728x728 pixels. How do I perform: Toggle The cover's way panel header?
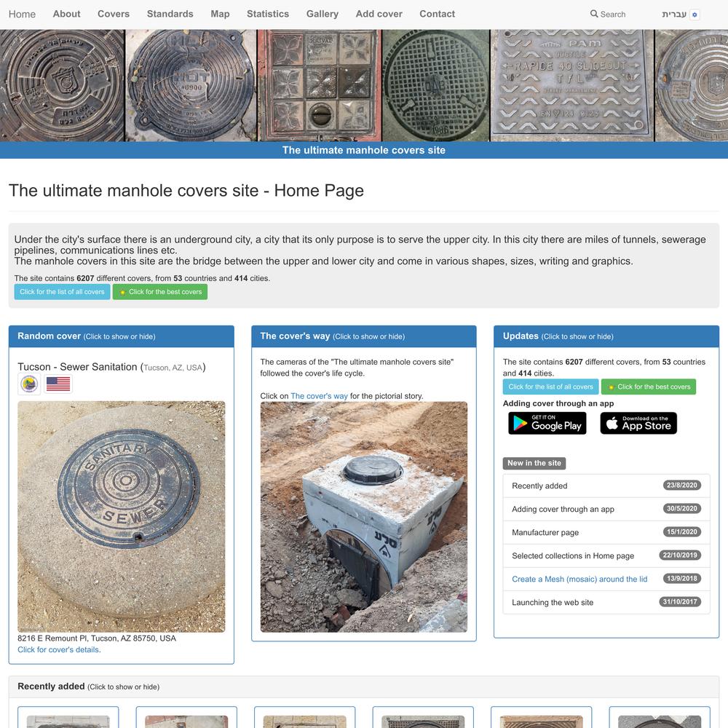pyautogui.click(x=363, y=336)
